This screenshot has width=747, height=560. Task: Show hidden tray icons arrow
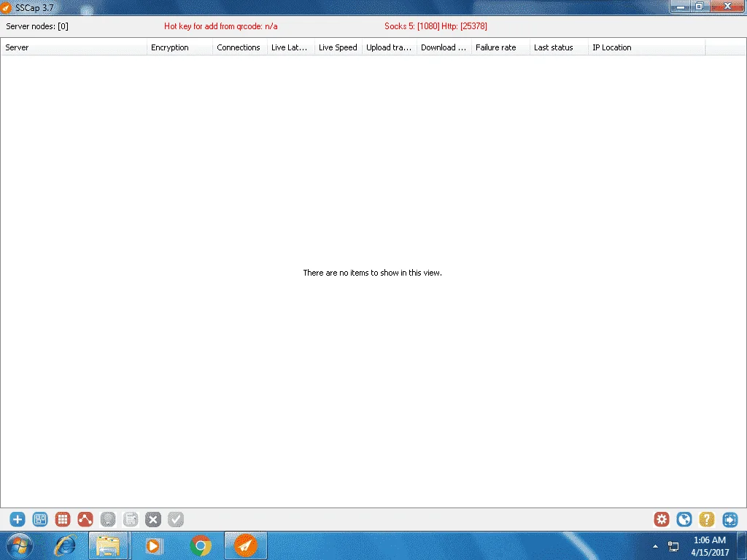(x=655, y=546)
